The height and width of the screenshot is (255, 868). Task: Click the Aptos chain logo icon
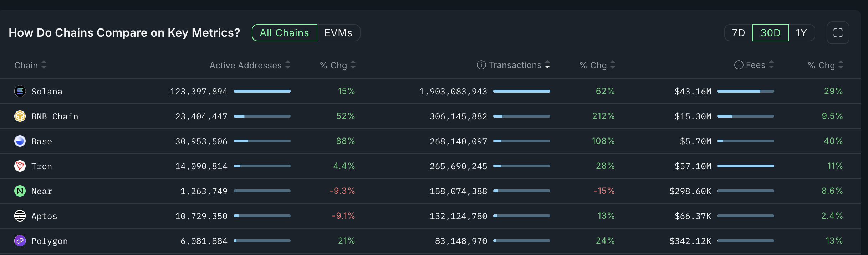(x=20, y=216)
